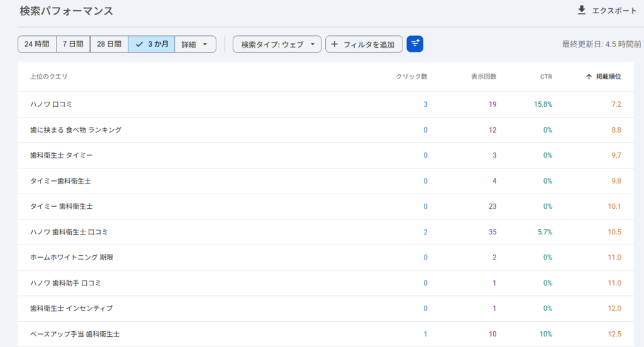Sort by CTR column header

[546, 77]
